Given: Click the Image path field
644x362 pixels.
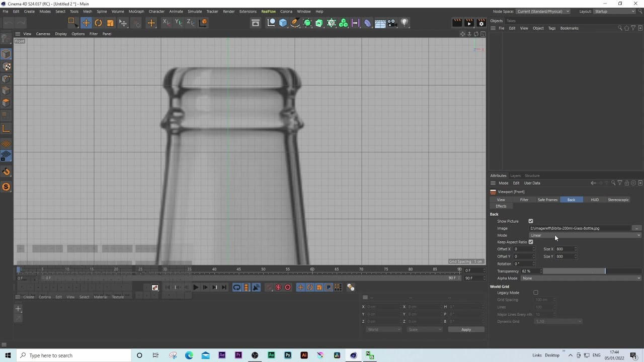Looking at the screenshot, I should click(x=580, y=228).
